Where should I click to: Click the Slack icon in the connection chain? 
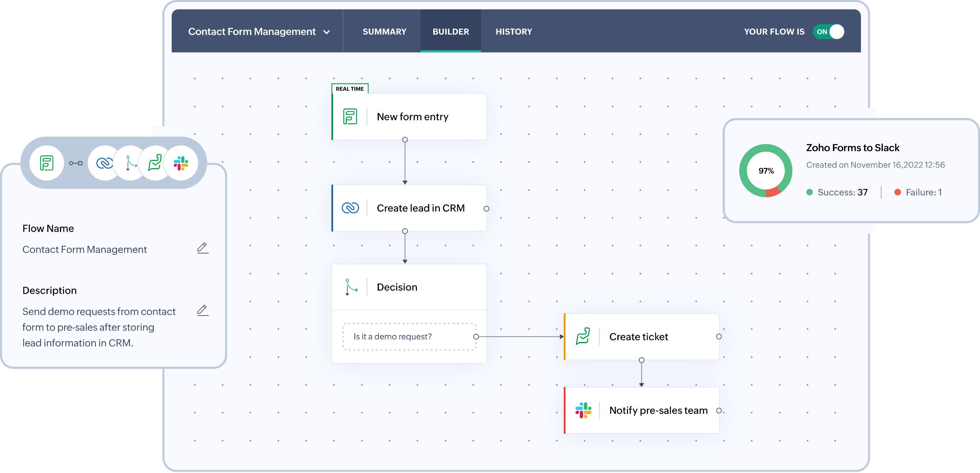point(181,163)
